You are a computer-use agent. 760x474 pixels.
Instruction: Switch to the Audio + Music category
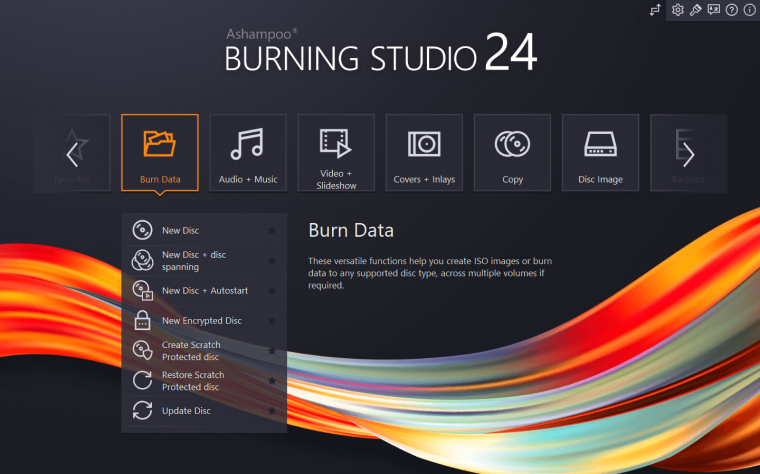click(x=248, y=153)
